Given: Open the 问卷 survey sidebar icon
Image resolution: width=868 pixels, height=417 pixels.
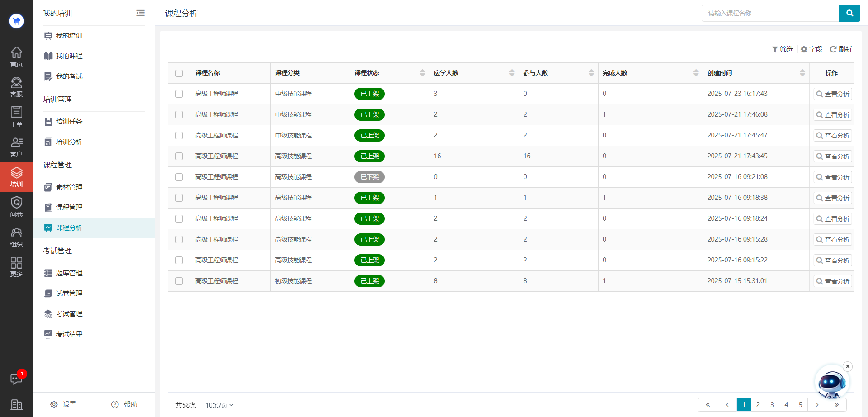Looking at the screenshot, I should coord(16,207).
